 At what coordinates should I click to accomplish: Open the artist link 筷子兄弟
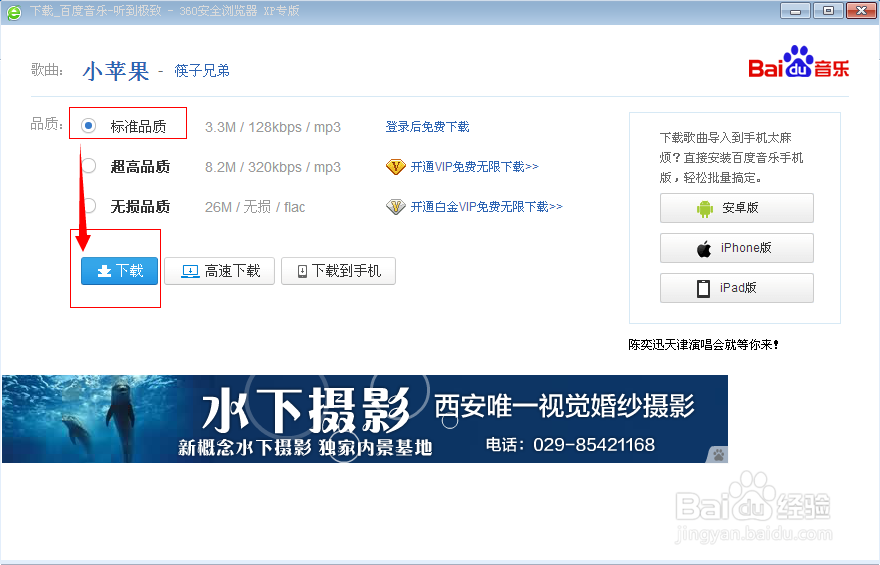coord(202,71)
